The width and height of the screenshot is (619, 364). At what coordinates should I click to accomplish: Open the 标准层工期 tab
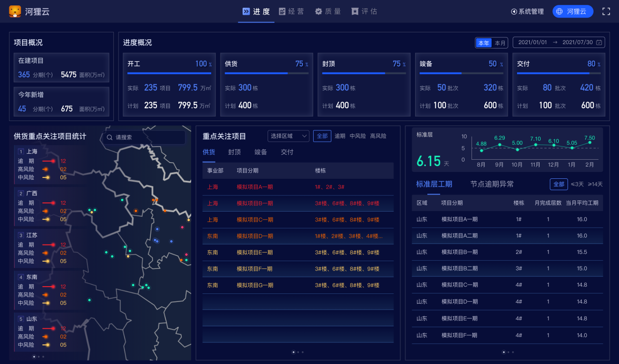coord(434,184)
